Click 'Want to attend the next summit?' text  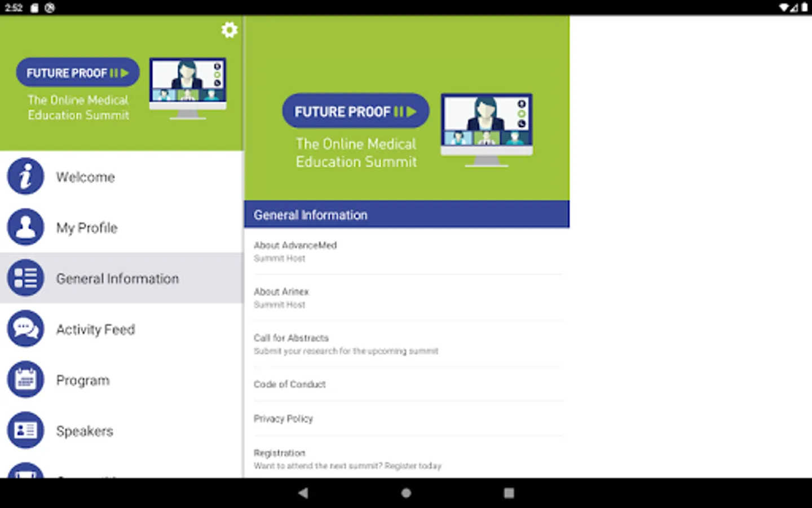318,466
